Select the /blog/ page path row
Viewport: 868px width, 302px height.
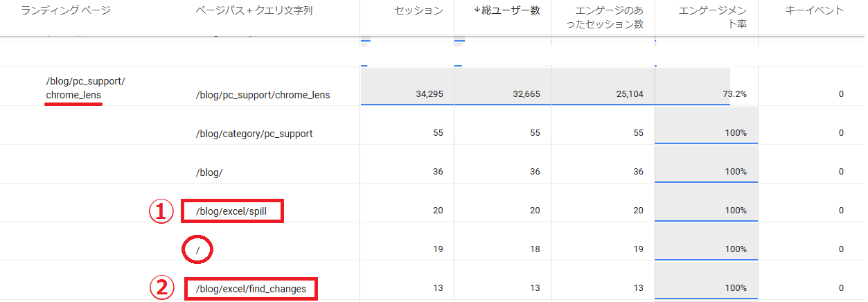coord(209,172)
